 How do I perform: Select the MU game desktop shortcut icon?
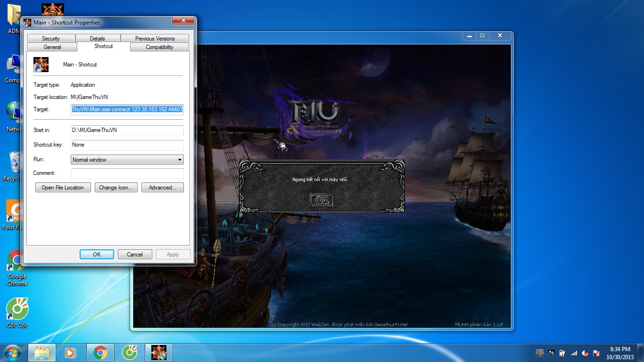[x=53, y=9]
